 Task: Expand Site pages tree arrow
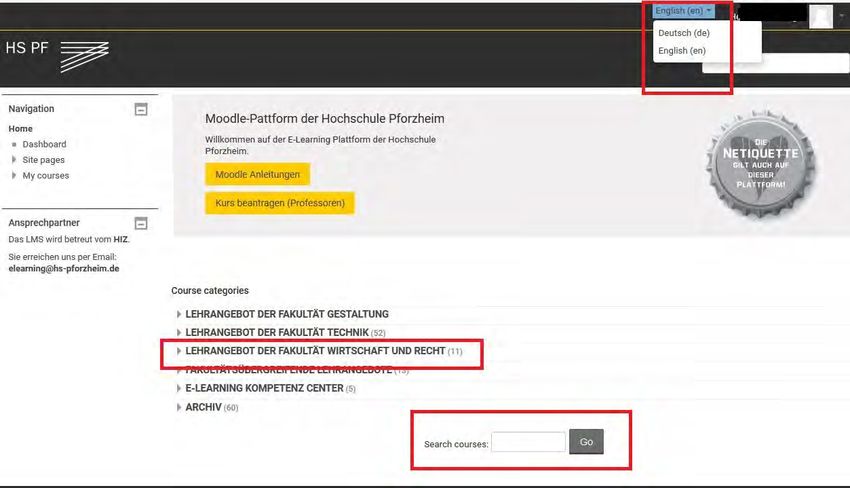point(14,160)
